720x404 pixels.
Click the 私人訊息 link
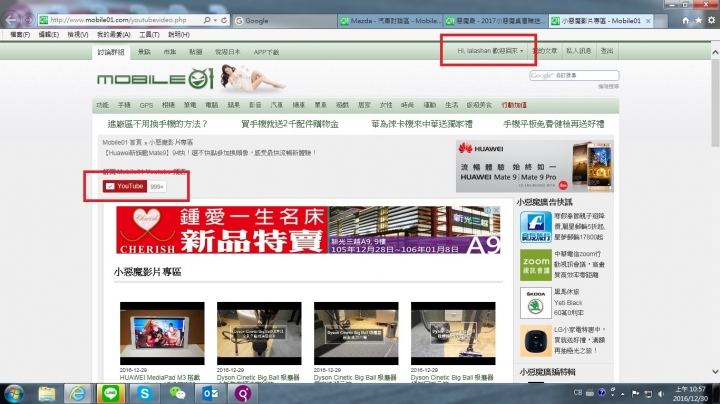coord(578,51)
